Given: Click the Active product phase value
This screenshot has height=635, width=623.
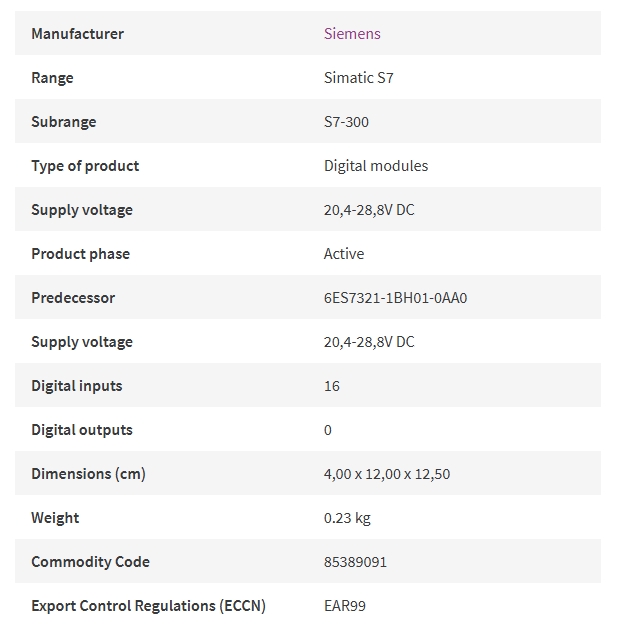Looking at the screenshot, I should click(344, 254).
